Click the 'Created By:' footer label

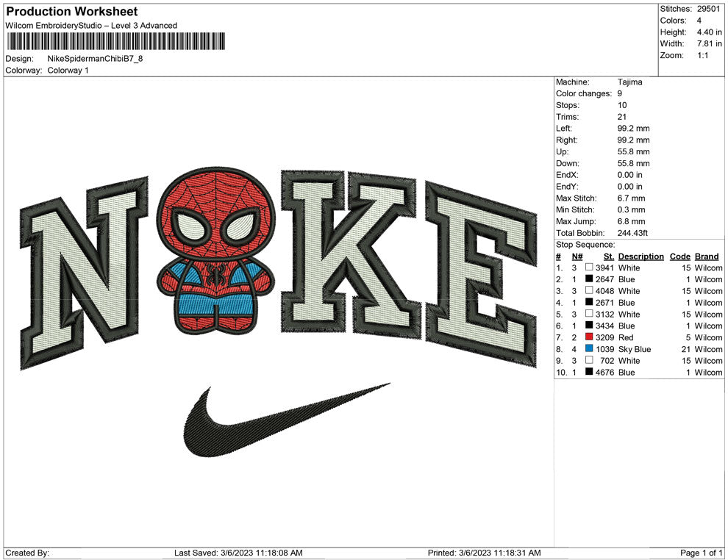click(27, 553)
